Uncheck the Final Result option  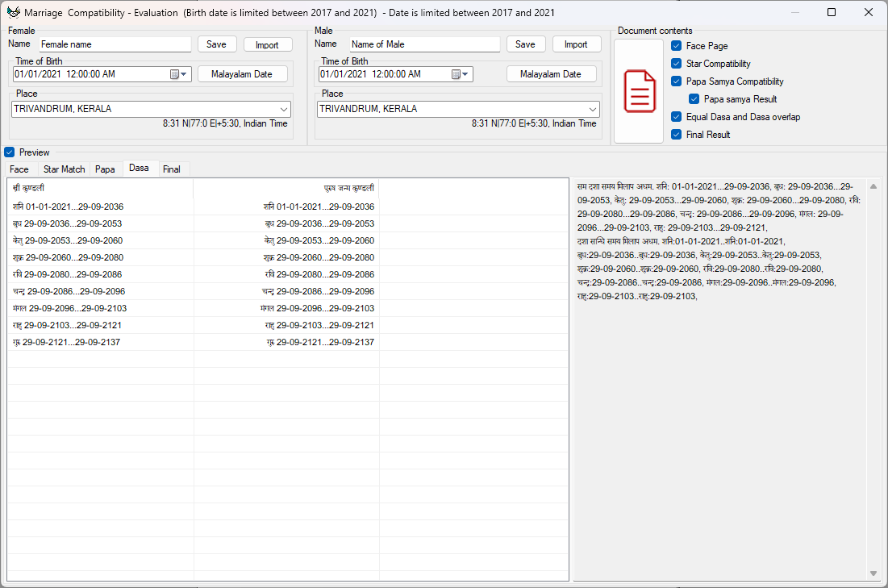pos(676,134)
